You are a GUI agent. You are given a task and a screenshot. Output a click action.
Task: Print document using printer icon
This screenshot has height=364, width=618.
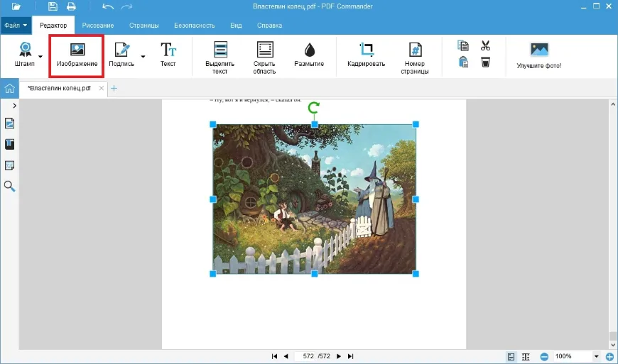(71, 6)
